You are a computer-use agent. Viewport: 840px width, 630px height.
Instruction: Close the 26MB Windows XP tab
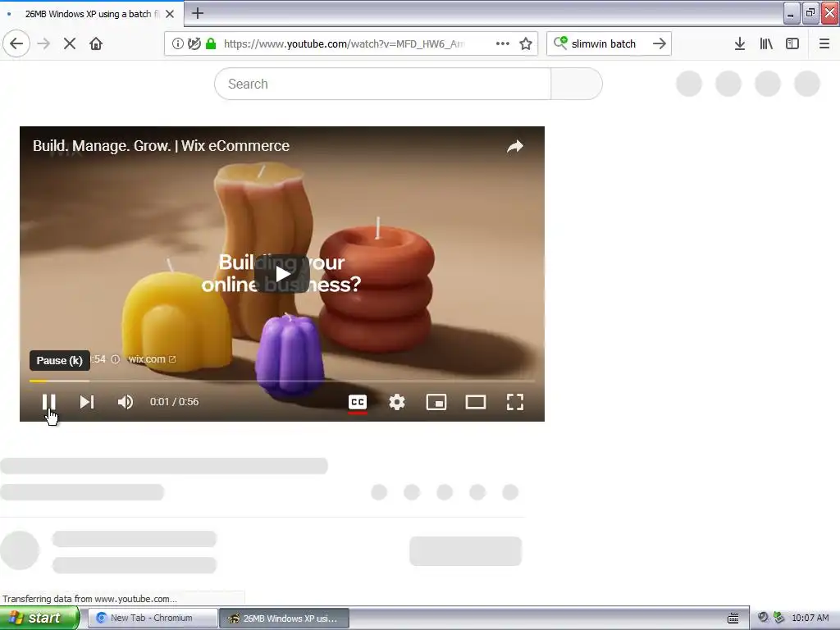[170, 14]
